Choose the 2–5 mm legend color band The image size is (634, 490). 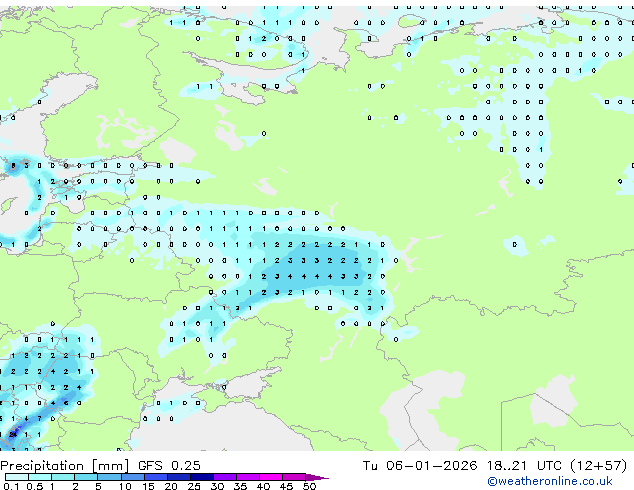86,477
